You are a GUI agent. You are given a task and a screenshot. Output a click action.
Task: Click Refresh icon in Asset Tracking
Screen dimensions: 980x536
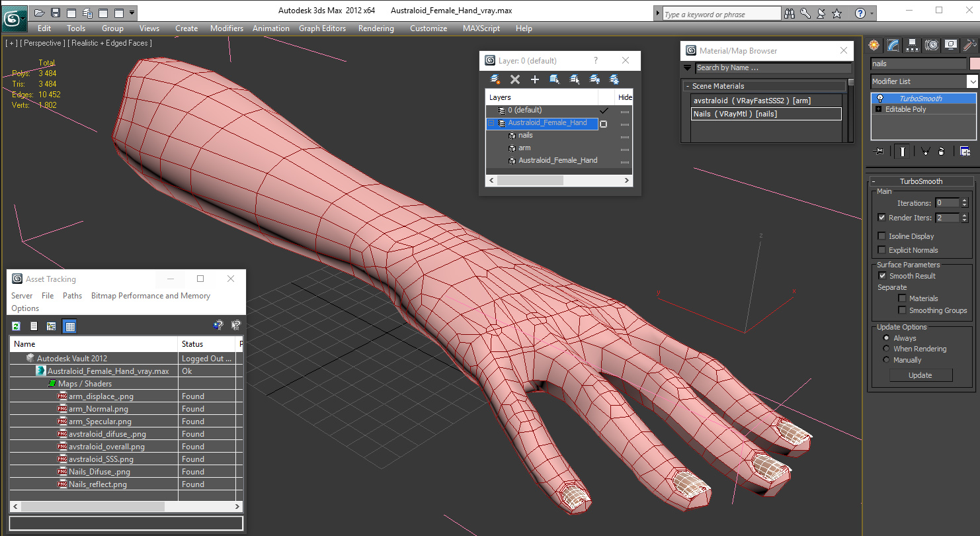tap(17, 326)
